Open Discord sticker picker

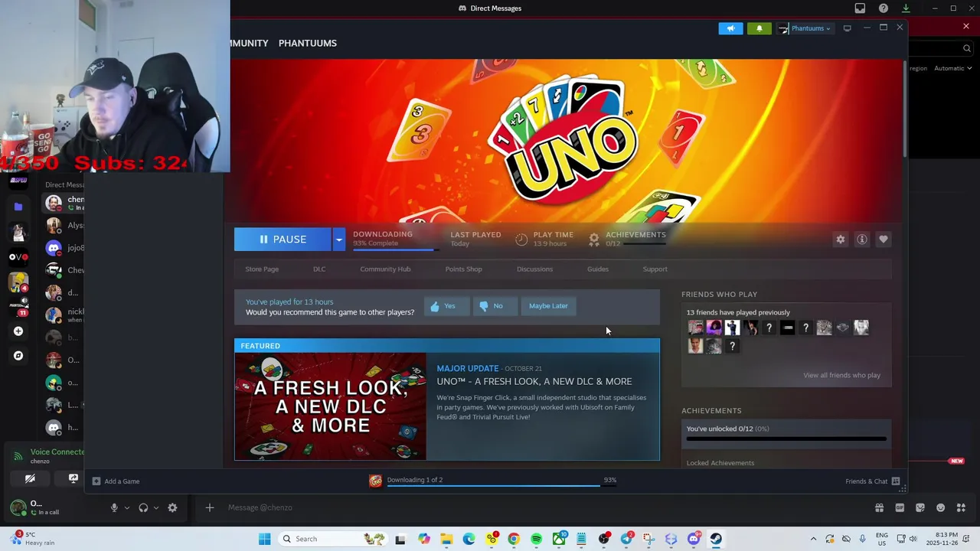coord(920,507)
